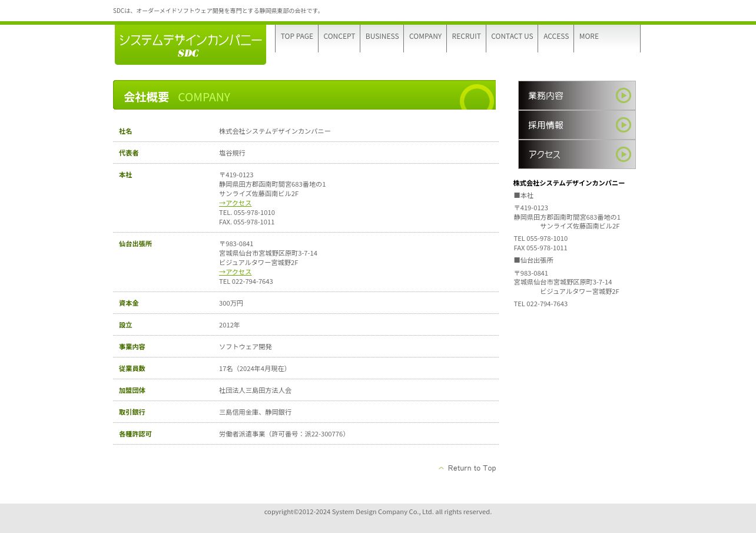Image resolution: width=756 pixels, height=533 pixels.
Task: Click the top tagline about SDC
Action: (x=218, y=11)
